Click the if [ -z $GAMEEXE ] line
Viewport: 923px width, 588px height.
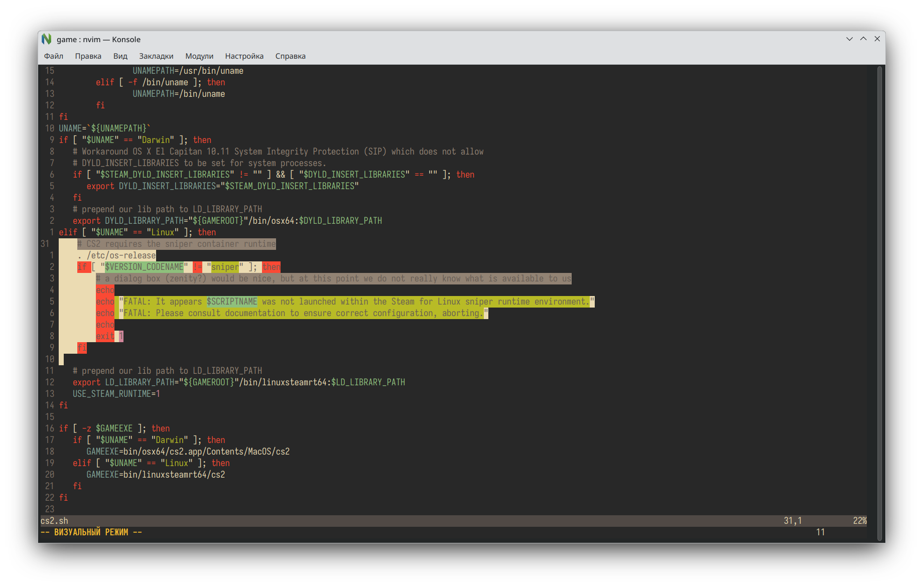(114, 428)
